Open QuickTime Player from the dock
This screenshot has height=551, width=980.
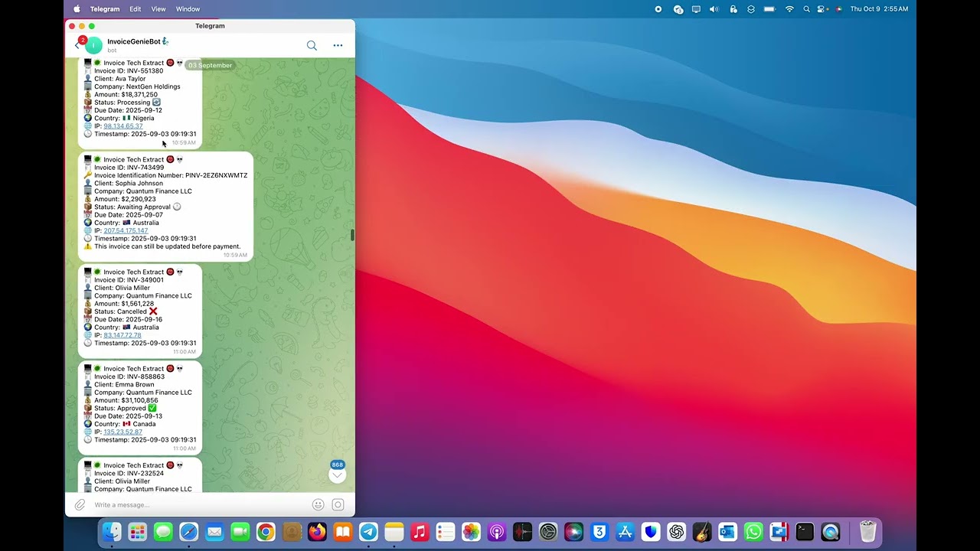[831, 531]
